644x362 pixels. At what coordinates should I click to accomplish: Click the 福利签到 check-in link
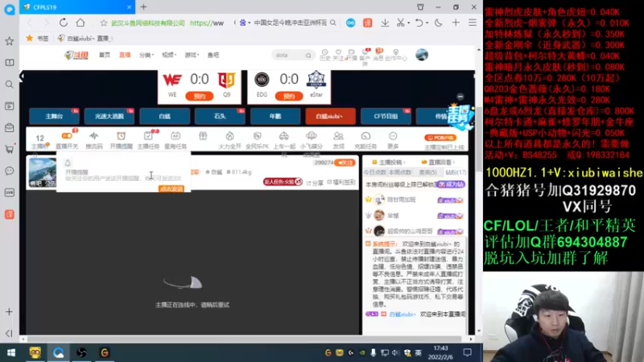(x=341, y=183)
